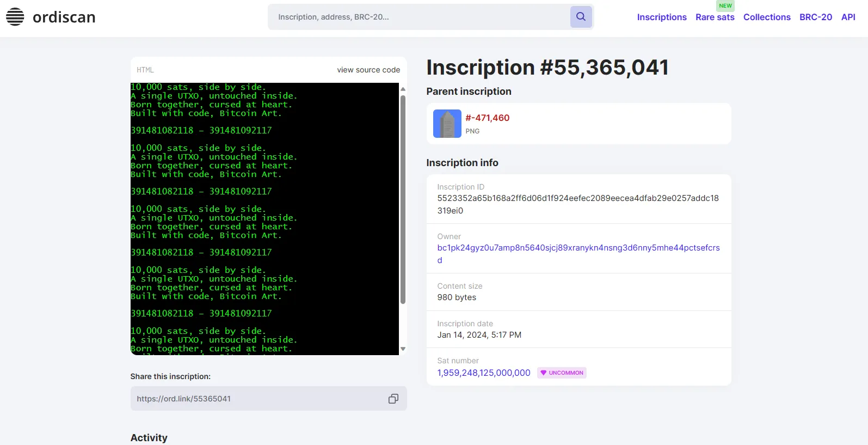Viewport: 868px width, 445px height.
Task: Select the ord.link share URL field
Action: point(256,399)
